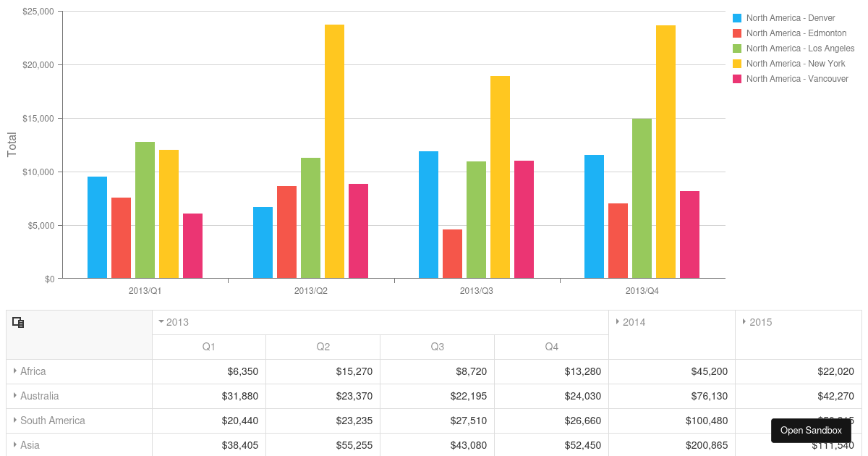868x456 pixels.
Task: Click the North America - Edmonton legend label
Action: click(x=796, y=33)
